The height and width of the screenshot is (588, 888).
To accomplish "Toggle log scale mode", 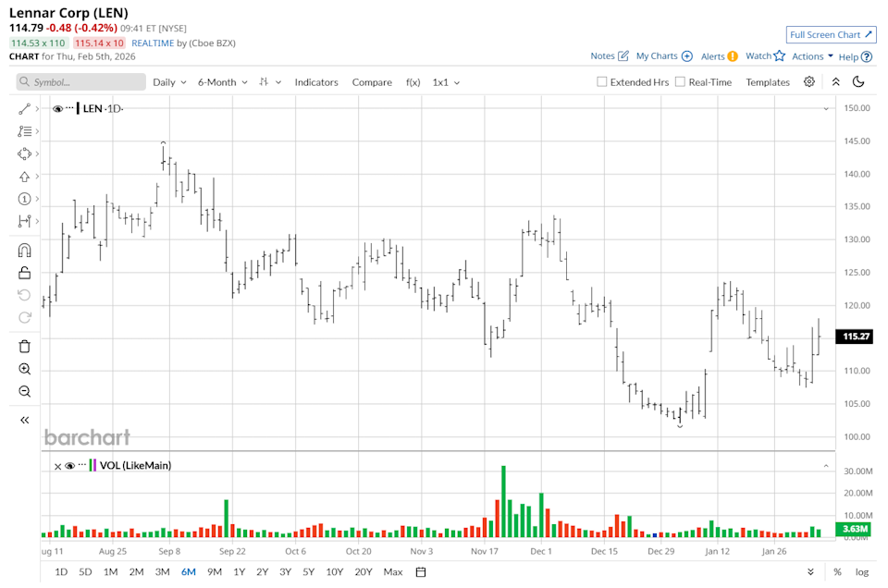I will coord(862,572).
